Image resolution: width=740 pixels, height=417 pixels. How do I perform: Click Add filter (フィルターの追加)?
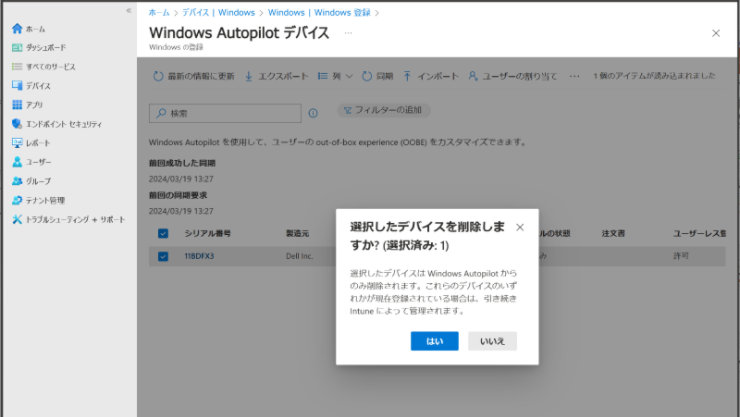(383, 110)
